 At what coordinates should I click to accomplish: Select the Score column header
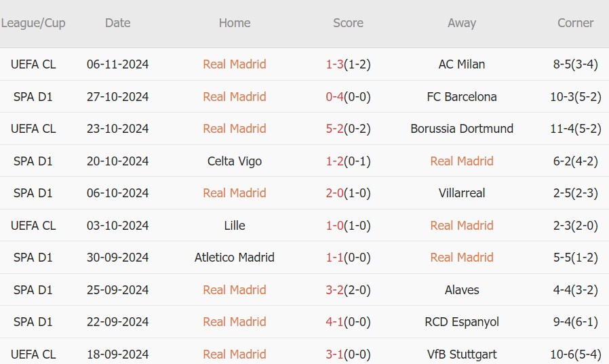click(348, 23)
